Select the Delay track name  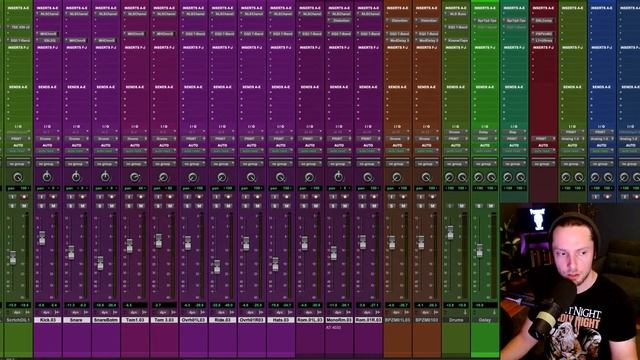484,320
